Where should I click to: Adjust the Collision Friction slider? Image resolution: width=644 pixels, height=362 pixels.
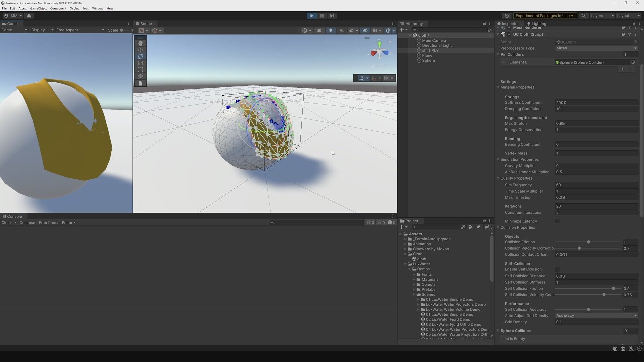(x=588, y=242)
